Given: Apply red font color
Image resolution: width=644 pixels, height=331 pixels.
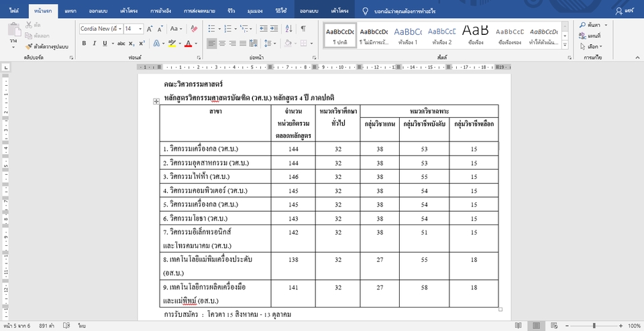Looking at the screenshot, I should click(x=188, y=43).
